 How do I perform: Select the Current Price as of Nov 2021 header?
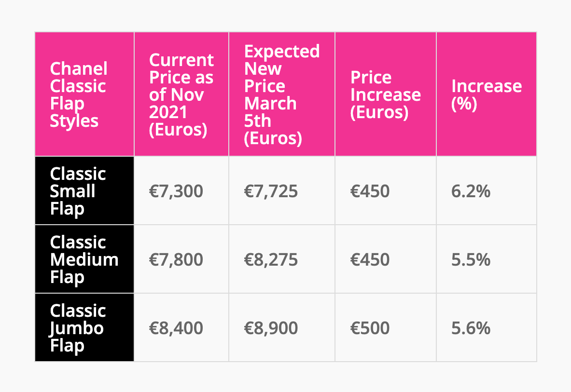(x=181, y=95)
